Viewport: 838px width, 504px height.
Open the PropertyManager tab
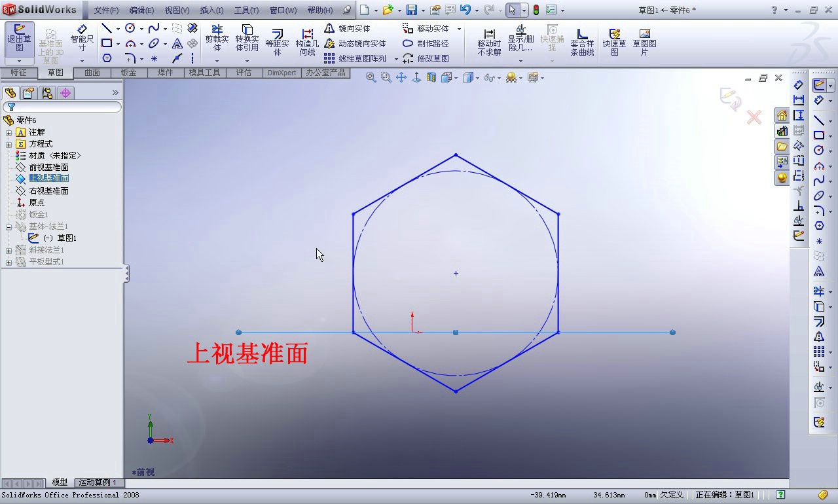[29, 93]
